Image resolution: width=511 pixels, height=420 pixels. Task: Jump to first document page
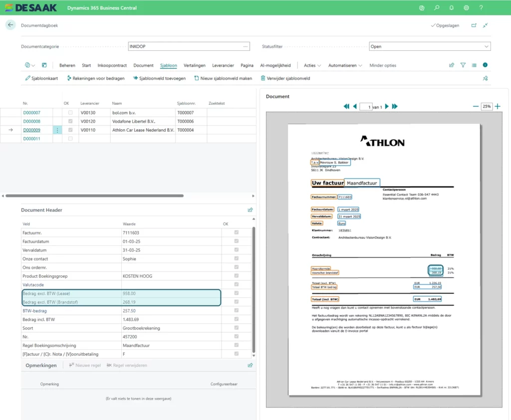(346, 106)
